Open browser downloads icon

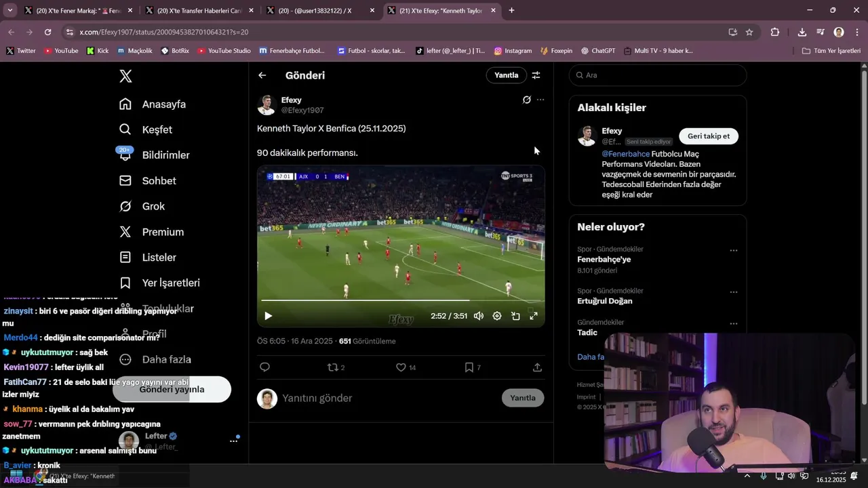click(x=802, y=32)
